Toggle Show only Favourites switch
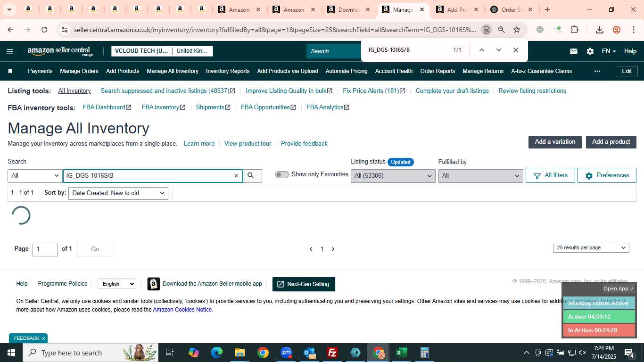The image size is (644, 362). (282, 174)
